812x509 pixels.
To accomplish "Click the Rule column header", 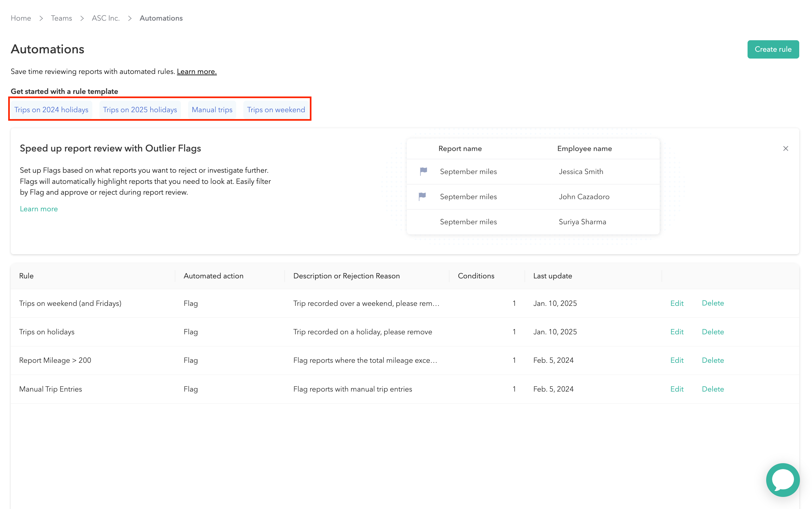I will [x=26, y=276].
